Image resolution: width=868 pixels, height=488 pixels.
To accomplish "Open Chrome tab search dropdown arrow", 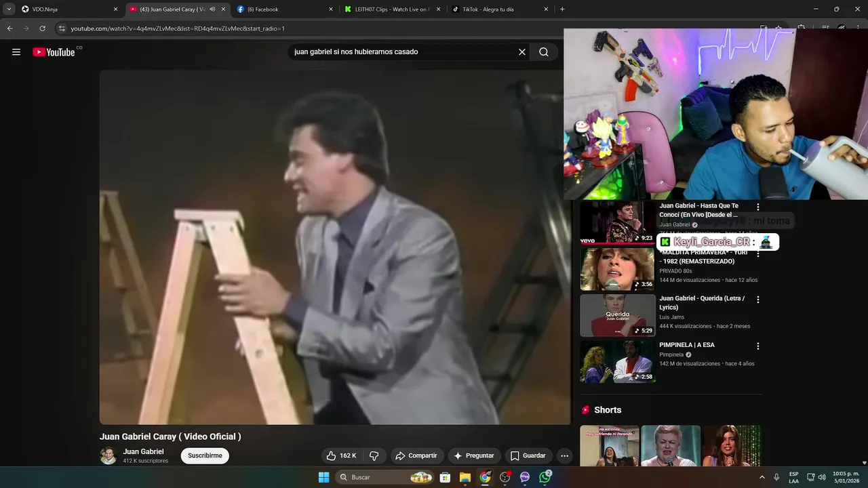I will point(9,9).
